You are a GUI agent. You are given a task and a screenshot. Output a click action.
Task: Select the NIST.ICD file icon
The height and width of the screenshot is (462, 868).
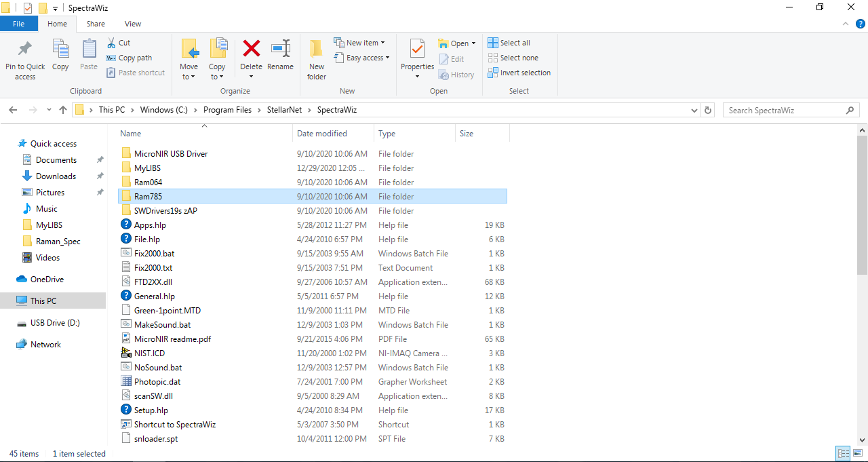click(x=126, y=353)
